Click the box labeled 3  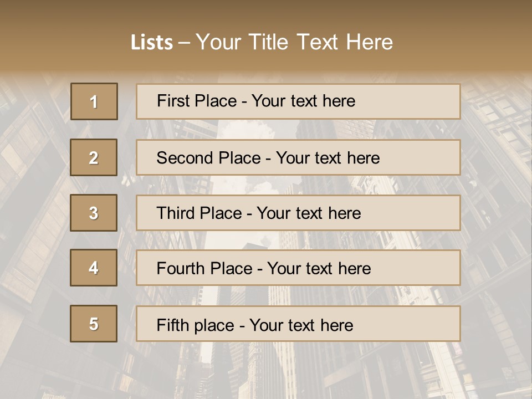tap(94, 213)
